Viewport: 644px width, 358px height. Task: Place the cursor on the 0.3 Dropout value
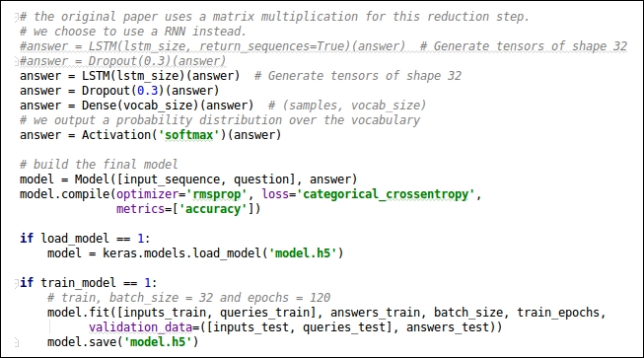[148, 91]
